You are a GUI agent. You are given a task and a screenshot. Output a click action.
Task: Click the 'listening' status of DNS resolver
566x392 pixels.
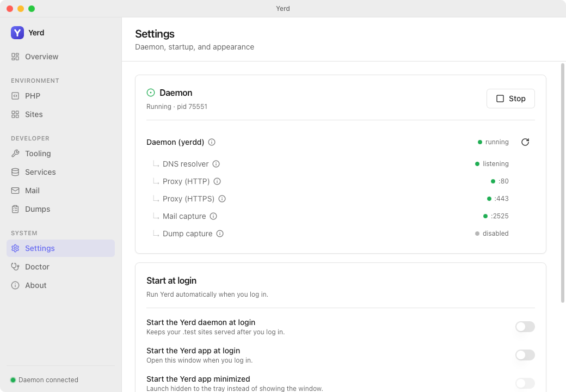tap(496, 164)
